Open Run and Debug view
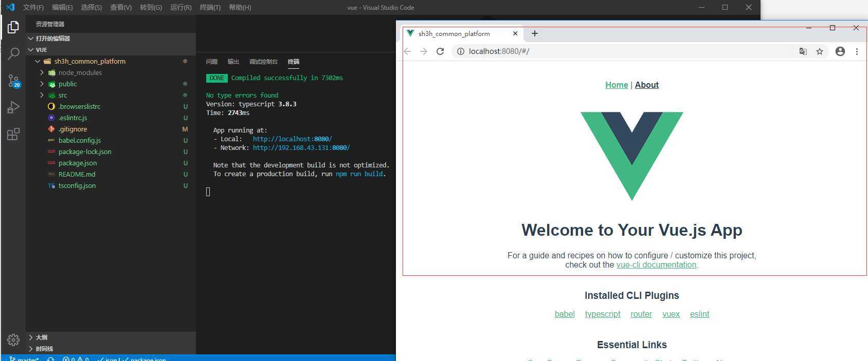This screenshot has height=361, width=868. (x=13, y=107)
